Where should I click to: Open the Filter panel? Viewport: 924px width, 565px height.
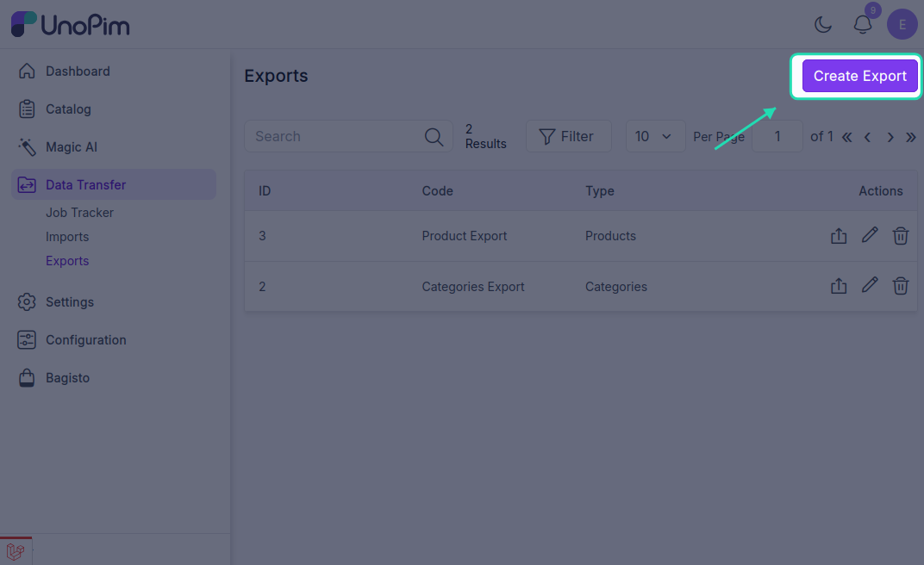tap(568, 137)
